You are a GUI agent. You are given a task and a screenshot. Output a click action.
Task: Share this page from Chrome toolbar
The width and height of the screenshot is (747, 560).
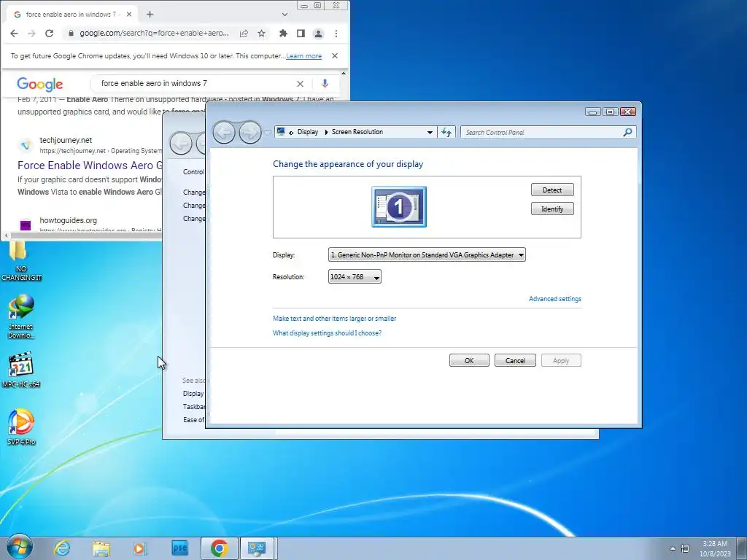pos(244,34)
